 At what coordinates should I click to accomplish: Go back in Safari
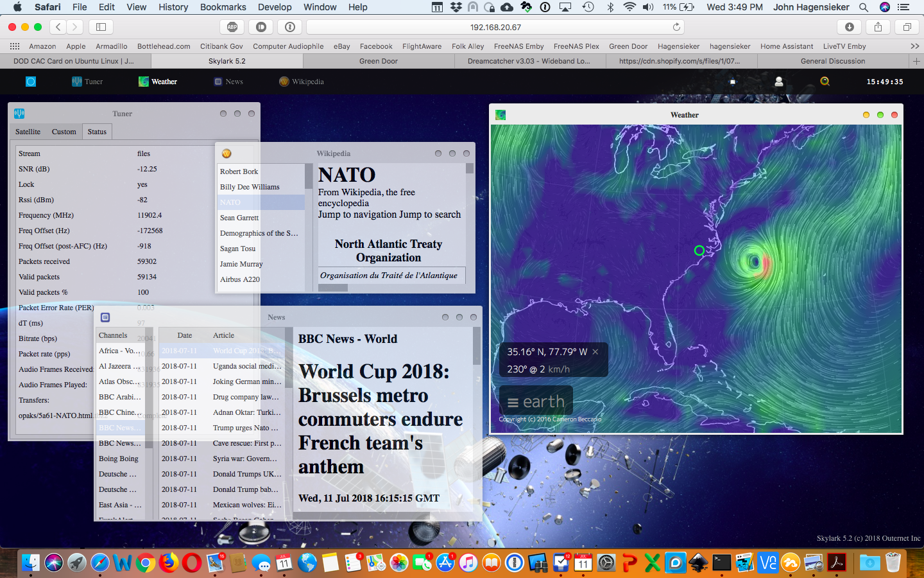[x=58, y=27]
